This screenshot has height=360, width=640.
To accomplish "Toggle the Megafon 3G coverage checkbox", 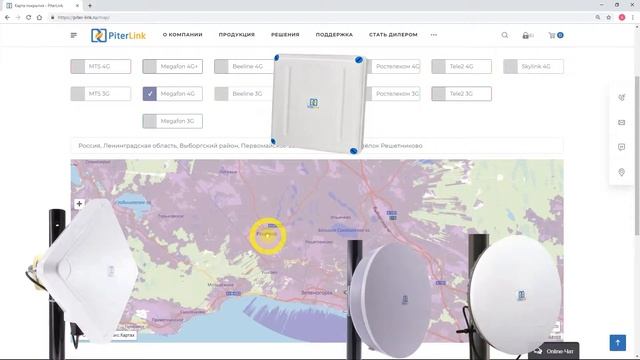I will tap(149, 121).
